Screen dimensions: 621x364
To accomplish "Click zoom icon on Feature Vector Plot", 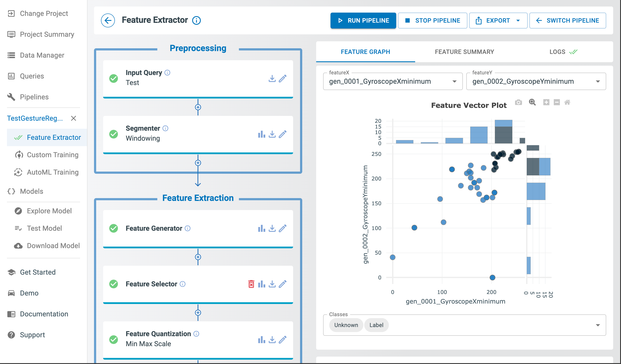I will (531, 102).
